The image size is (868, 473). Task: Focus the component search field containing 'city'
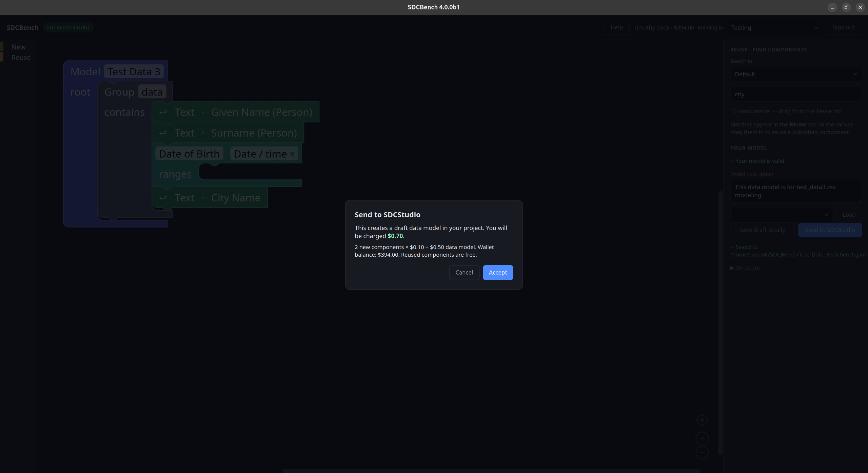click(796, 94)
